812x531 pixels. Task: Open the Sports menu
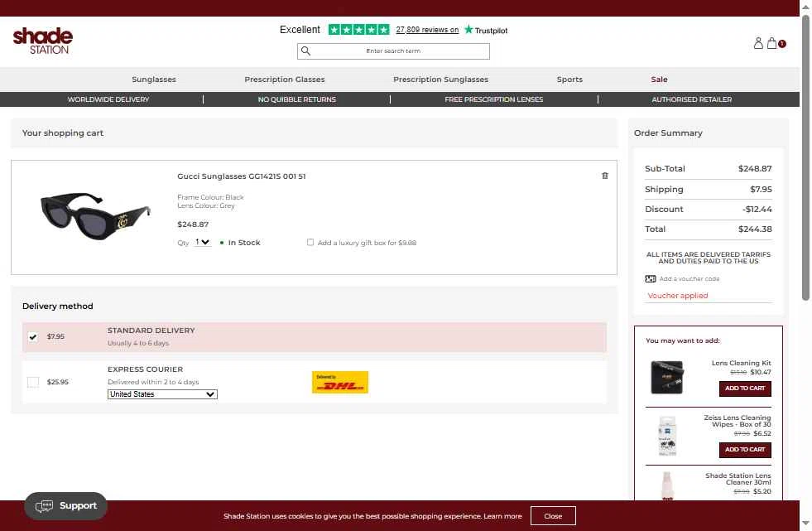coord(569,80)
